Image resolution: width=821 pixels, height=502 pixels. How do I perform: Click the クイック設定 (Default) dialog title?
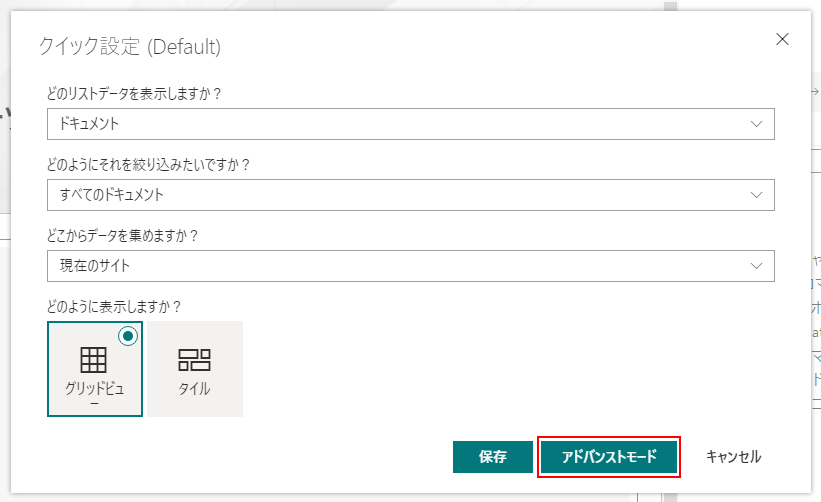[129, 46]
